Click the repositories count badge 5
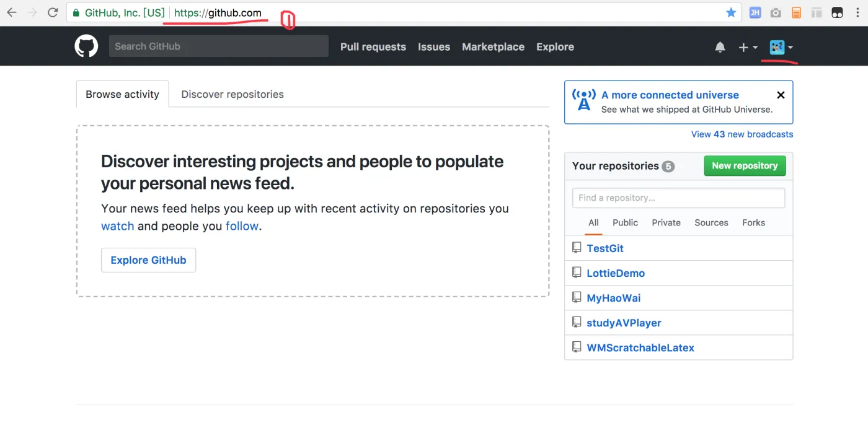This screenshot has height=423, width=868. (x=668, y=166)
